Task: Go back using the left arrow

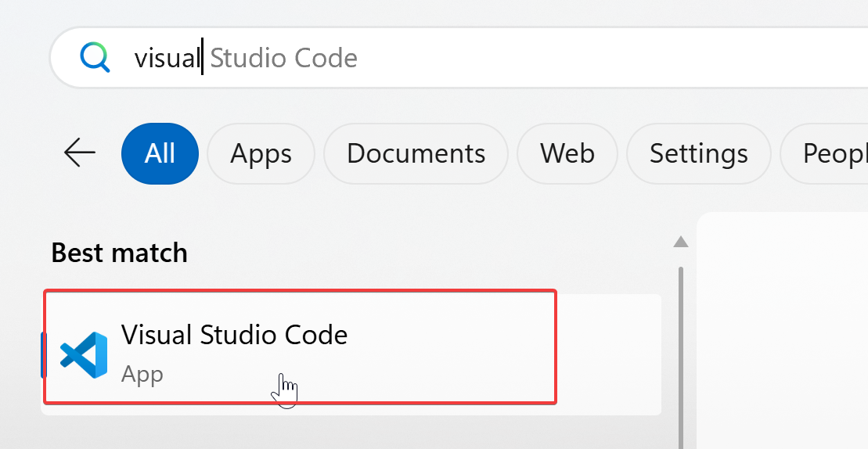Action: coord(79,153)
